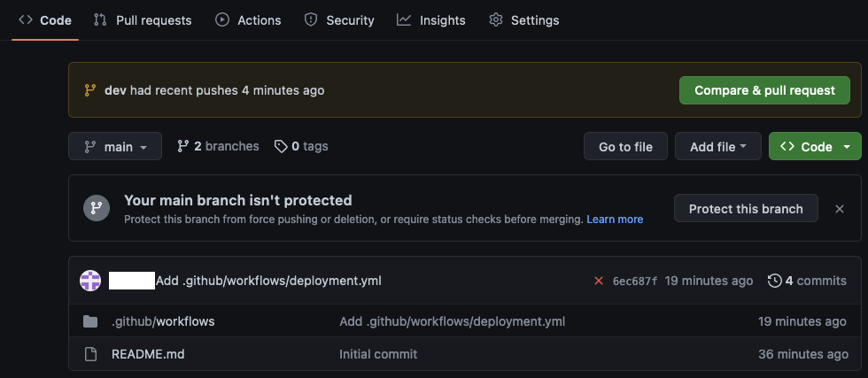Dismiss the branch protection notice
Screen dimensions: 868x378
pos(840,209)
